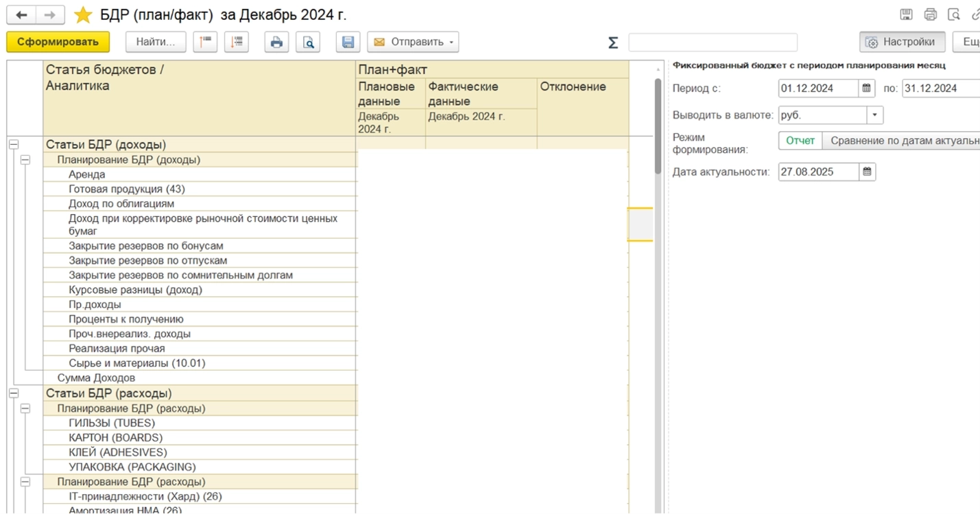Image resolution: width=980 pixels, height=514 pixels.
Task: Select Готовая продукция (43) row
Action: [200, 189]
